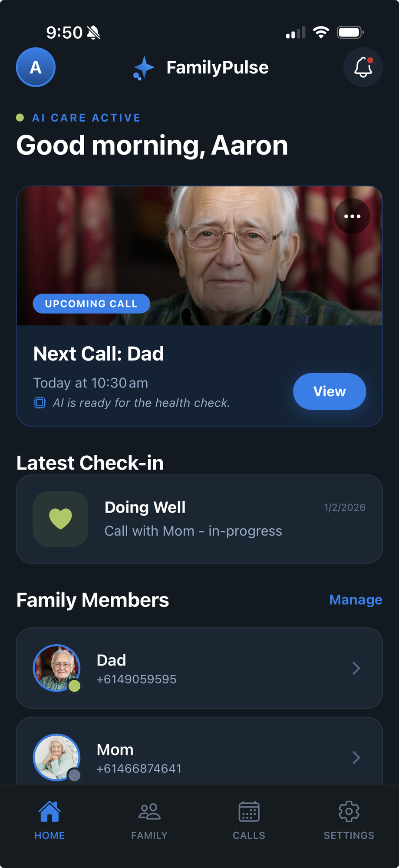Image resolution: width=399 pixels, height=868 pixels.
Task: Tap the green heart check-in icon
Action: 61,519
